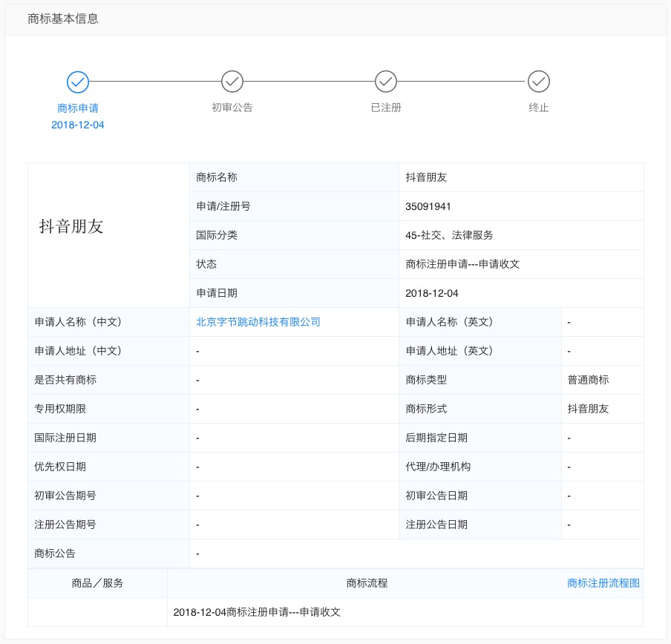This screenshot has width=671, height=644.
Task: Click the 初审公告 step checkmark icon
Action: pyautogui.click(x=232, y=82)
